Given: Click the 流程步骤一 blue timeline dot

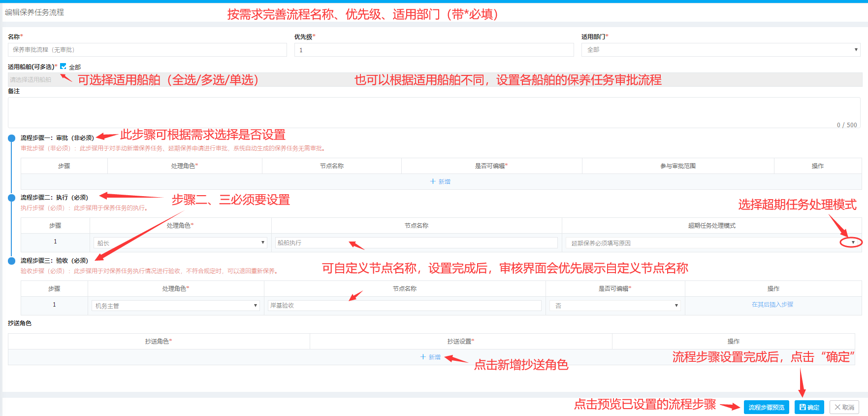Looking at the screenshot, I should 11,138.
